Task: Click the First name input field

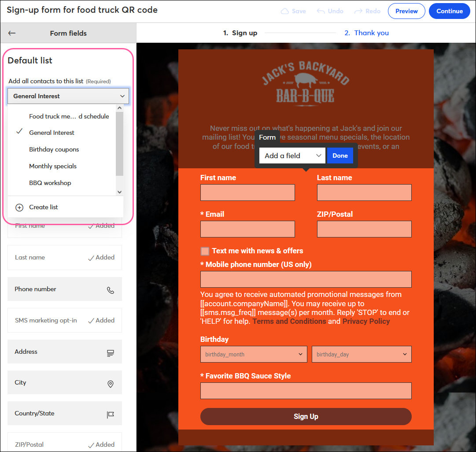Action: [247, 193]
